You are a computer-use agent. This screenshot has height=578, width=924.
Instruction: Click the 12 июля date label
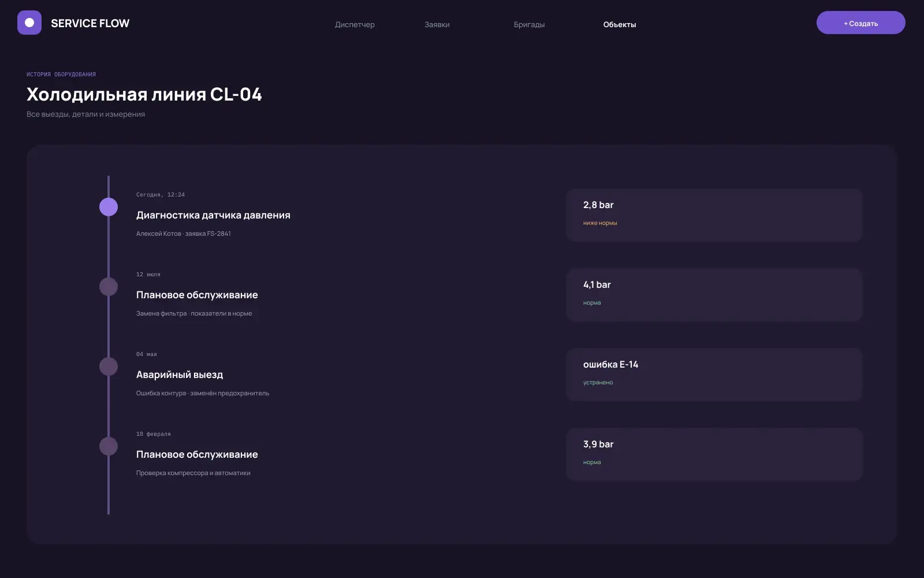coord(148,275)
